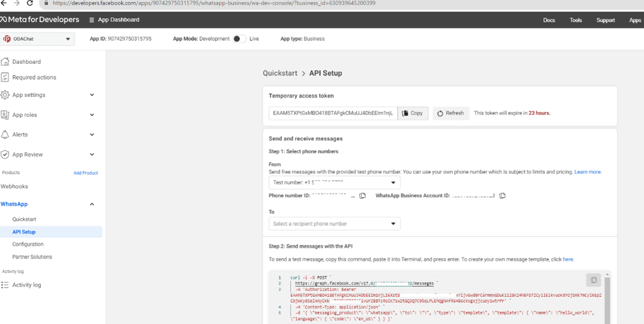
Task: Open Select a recipient phone number dropdown
Action: click(334, 224)
